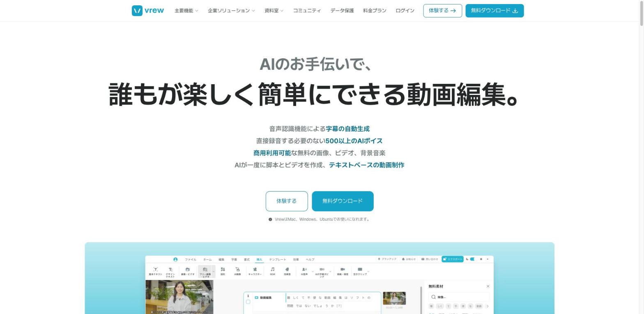Screen dimensions: 644x314
Task: Close the 無料素材 panel
Action: [488, 286]
